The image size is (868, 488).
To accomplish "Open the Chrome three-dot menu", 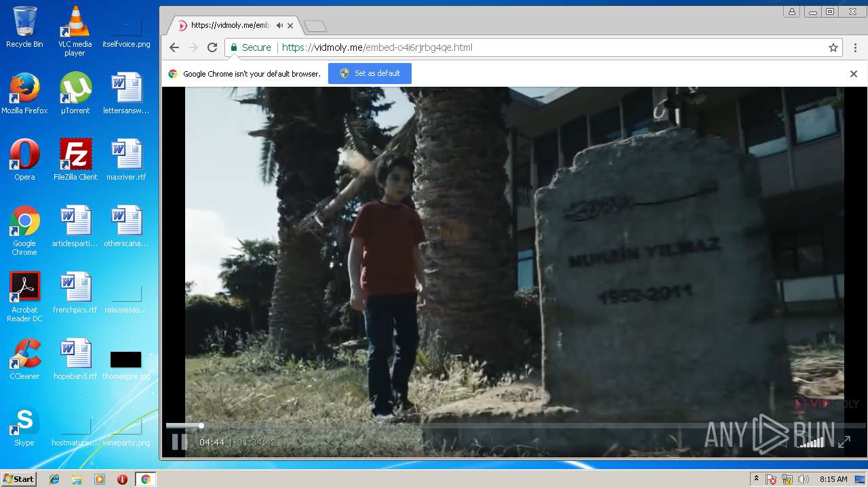I will pos(855,47).
